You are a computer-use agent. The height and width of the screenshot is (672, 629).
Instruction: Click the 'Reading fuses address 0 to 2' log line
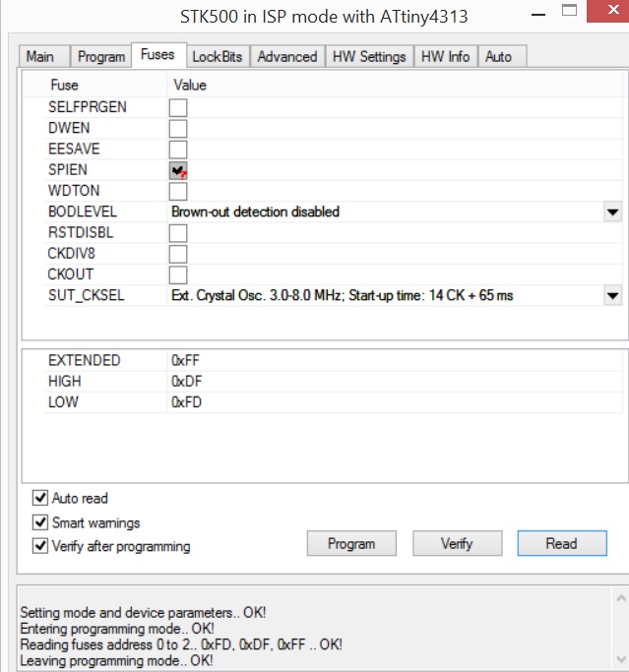(x=181, y=644)
